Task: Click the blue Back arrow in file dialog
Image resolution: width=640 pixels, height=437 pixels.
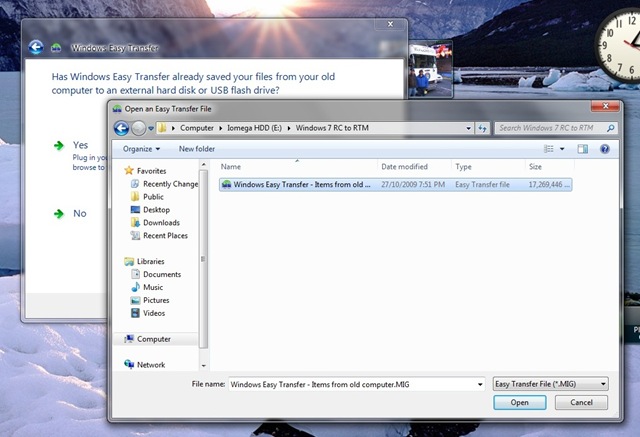Action: pos(121,128)
